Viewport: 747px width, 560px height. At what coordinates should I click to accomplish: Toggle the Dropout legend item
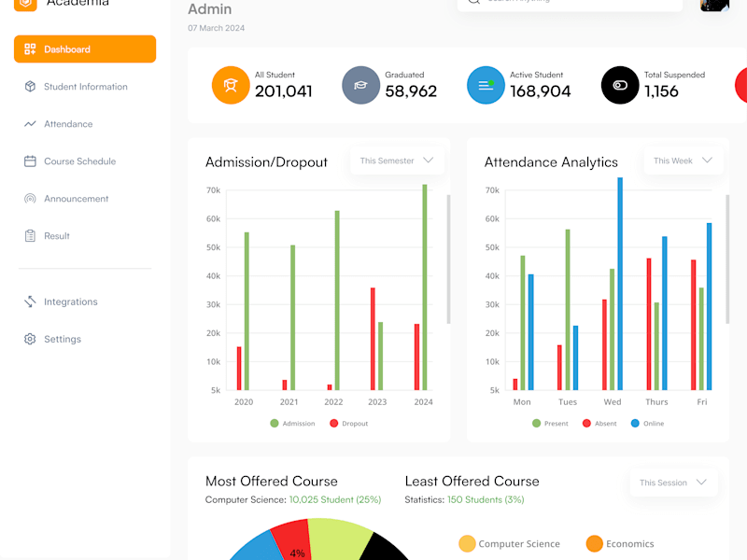click(348, 424)
